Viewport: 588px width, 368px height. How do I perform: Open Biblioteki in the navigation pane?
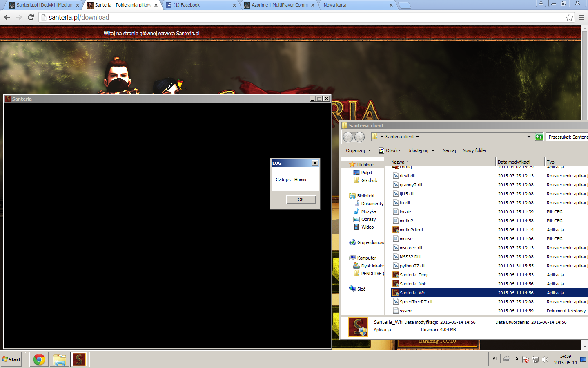365,196
